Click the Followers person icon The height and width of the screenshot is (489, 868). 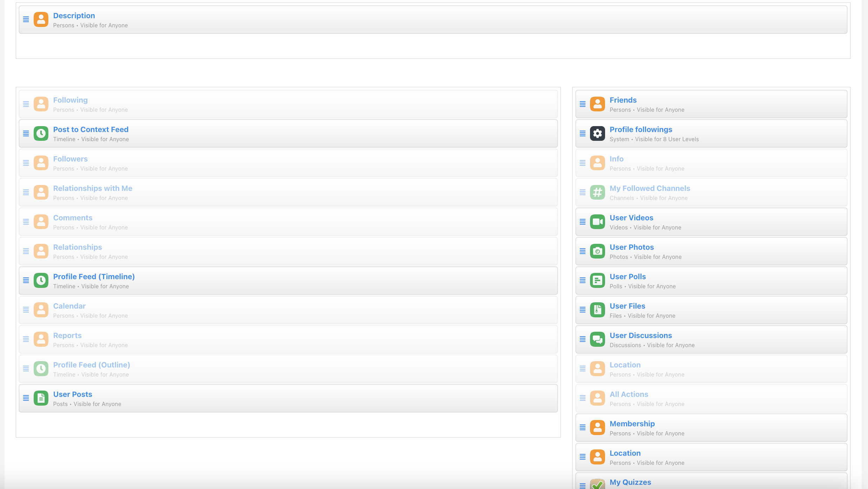41,163
